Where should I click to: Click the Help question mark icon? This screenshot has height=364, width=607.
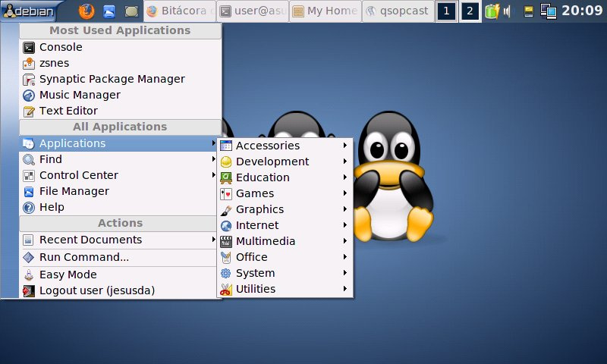tap(29, 208)
